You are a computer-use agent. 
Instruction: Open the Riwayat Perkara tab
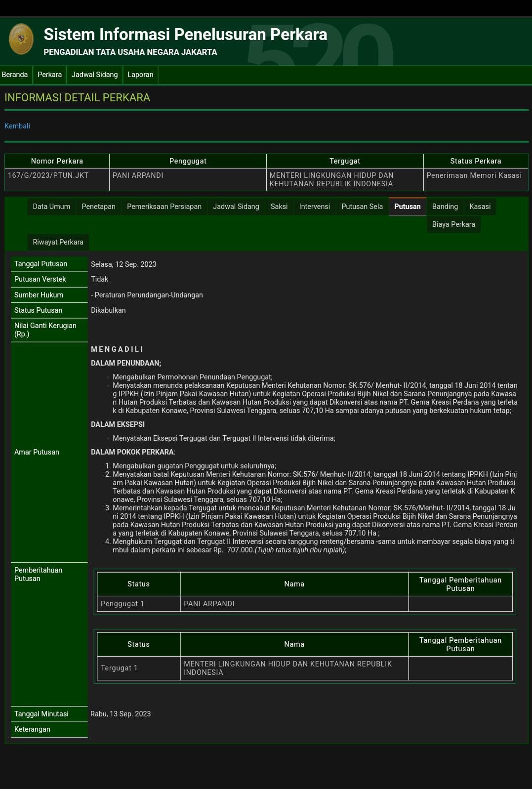58,242
